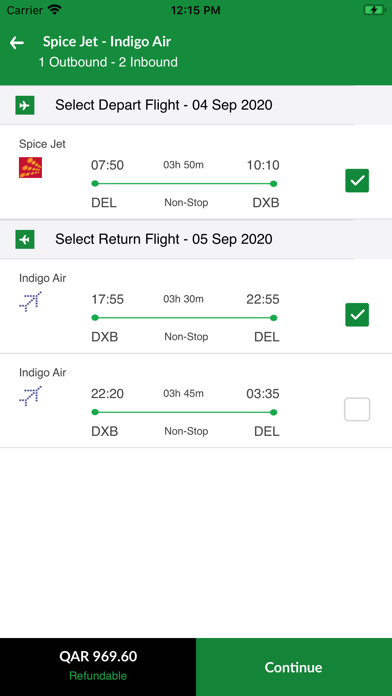Uncheck the Indigo Air 17:55 flight checkbox
The width and height of the screenshot is (392, 696).
pos(357,315)
